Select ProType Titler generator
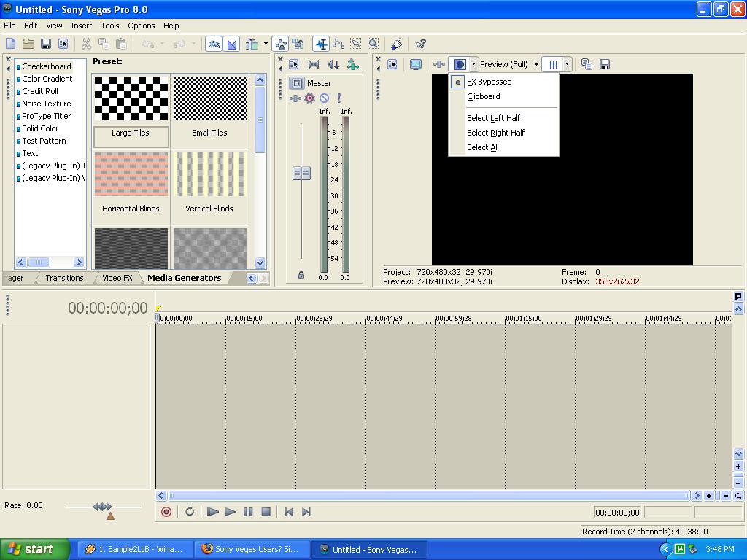Viewport: 747px width, 560px height. (x=46, y=116)
